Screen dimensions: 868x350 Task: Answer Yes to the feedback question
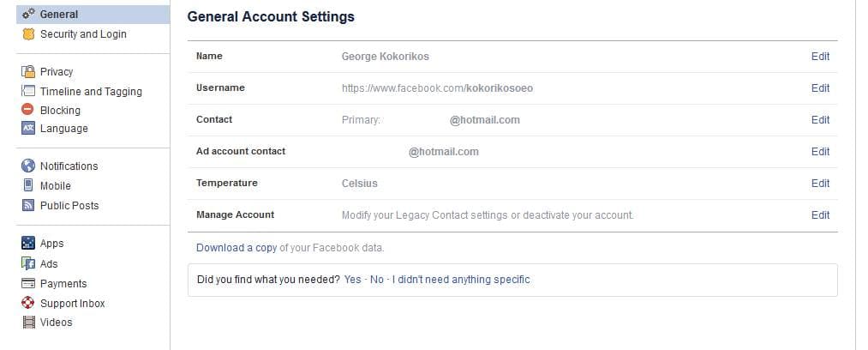[x=353, y=280]
